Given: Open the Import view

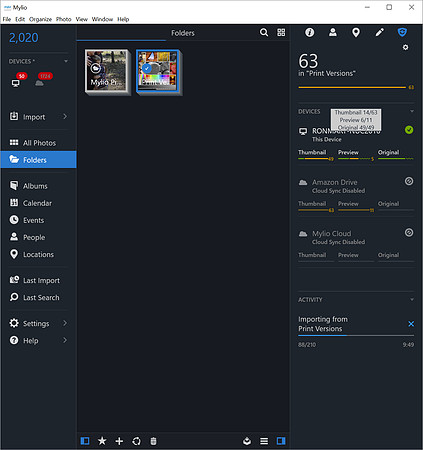Looking at the screenshot, I should click(x=38, y=117).
